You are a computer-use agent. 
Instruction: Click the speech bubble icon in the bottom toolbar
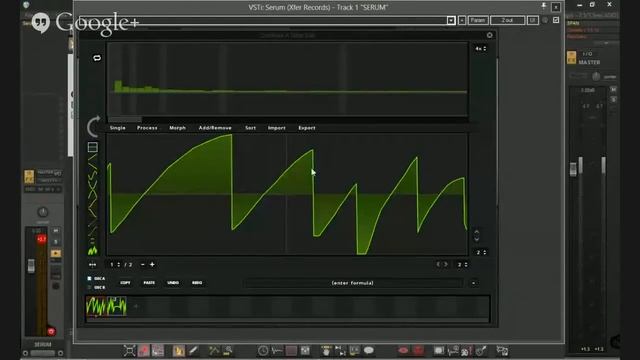(x=369, y=351)
